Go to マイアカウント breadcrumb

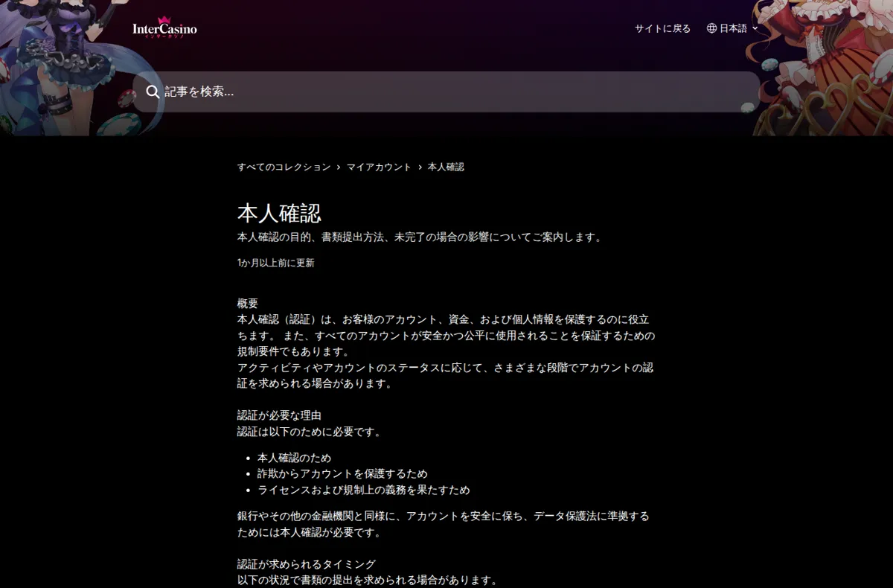point(379,167)
